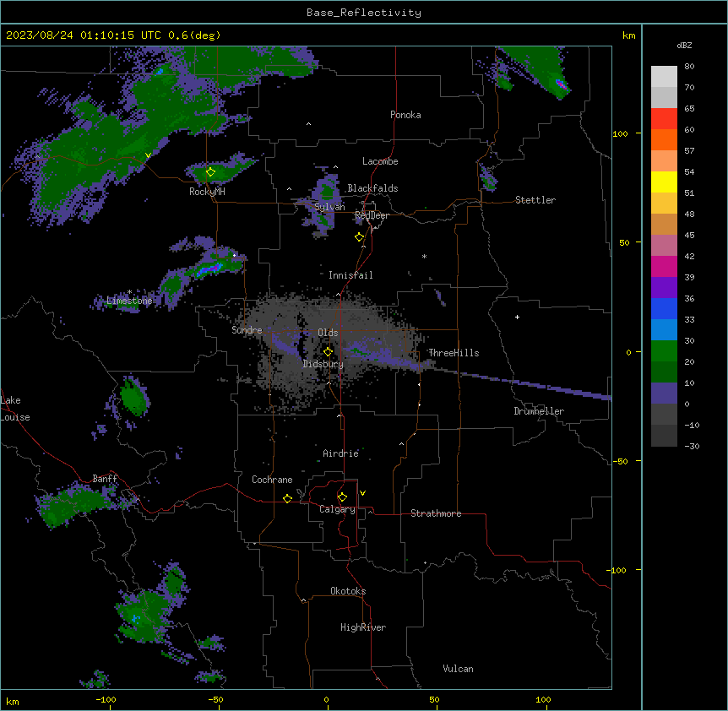Click the Calgary city label

[x=337, y=509]
